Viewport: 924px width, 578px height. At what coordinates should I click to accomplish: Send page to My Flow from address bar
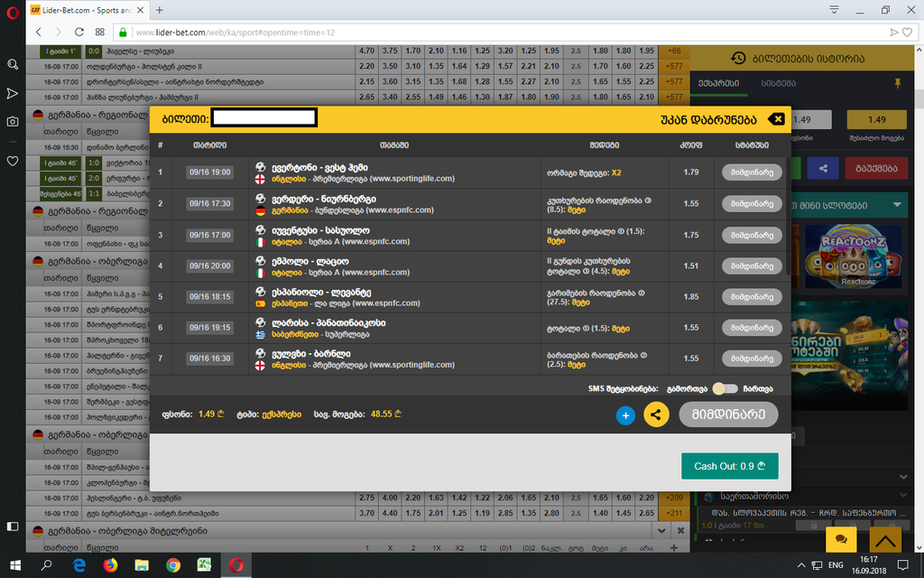coord(894,33)
